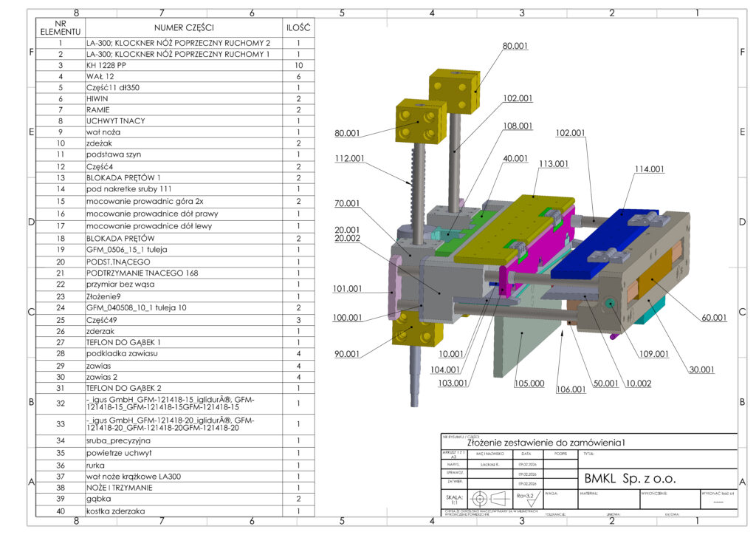Click the ILOŚĆ column header
The image size is (756, 535).
coord(298,27)
